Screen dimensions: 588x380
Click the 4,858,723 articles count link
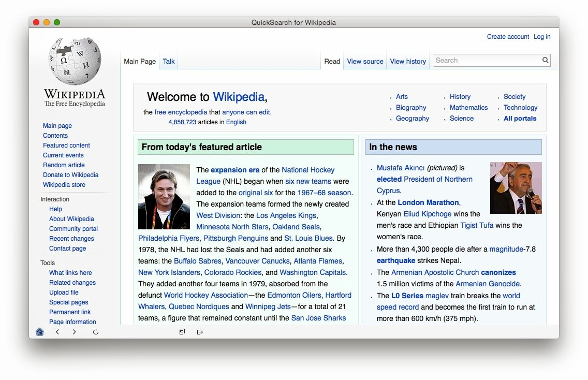click(182, 122)
